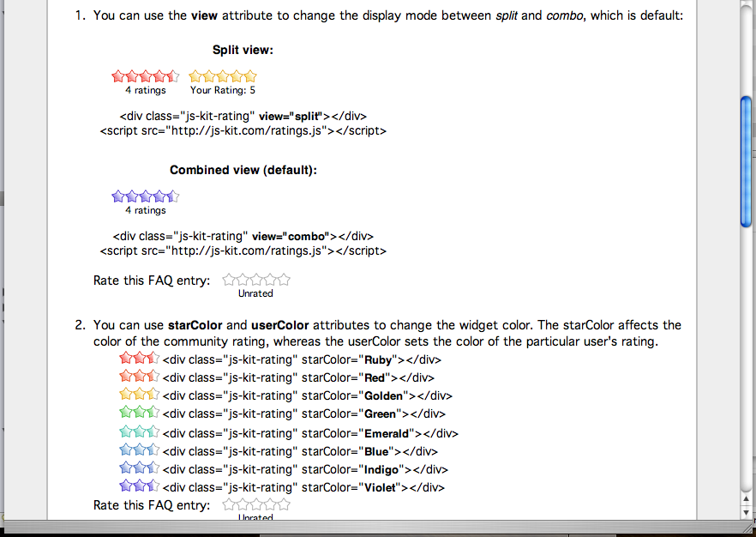Image resolution: width=756 pixels, height=537 pixels.
Task: Click the starColor="Indigo" code text
Action: click(305, 469)
